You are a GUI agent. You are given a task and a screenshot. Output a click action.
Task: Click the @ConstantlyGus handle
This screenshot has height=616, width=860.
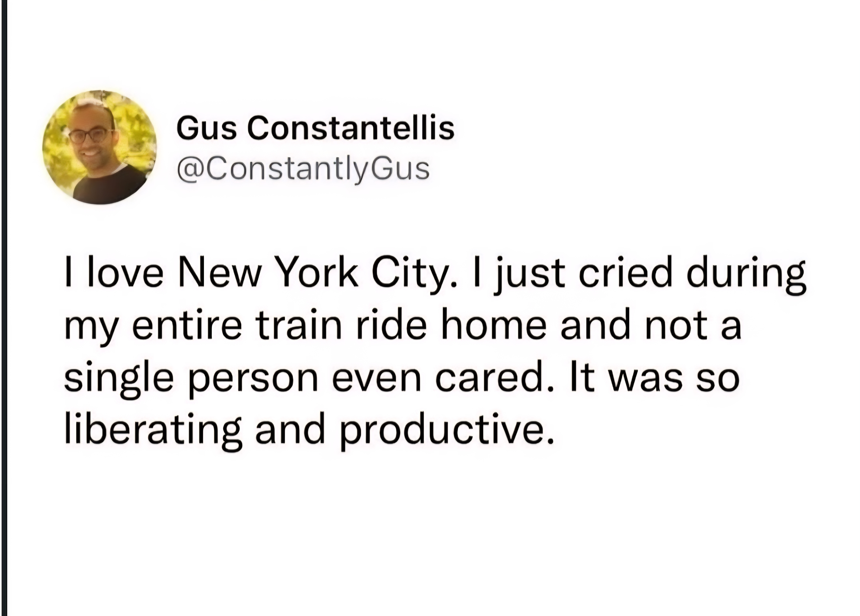[x=303, y=169]
